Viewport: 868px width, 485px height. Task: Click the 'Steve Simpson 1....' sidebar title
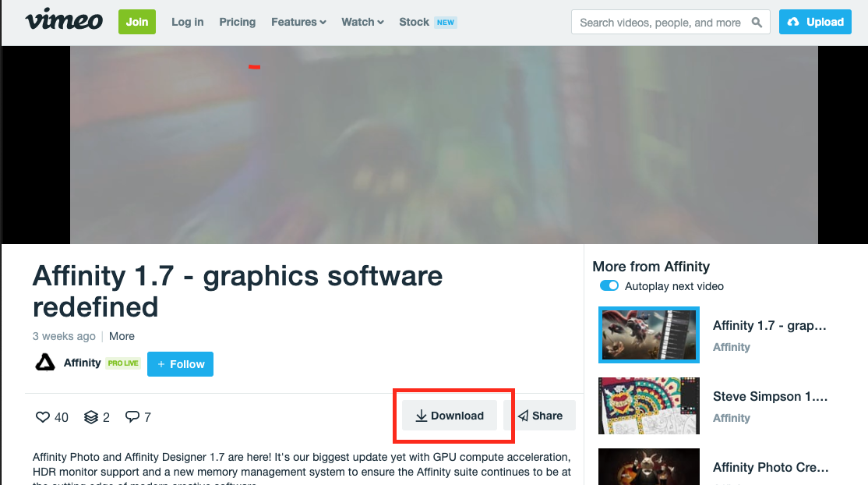pos(770,396)
